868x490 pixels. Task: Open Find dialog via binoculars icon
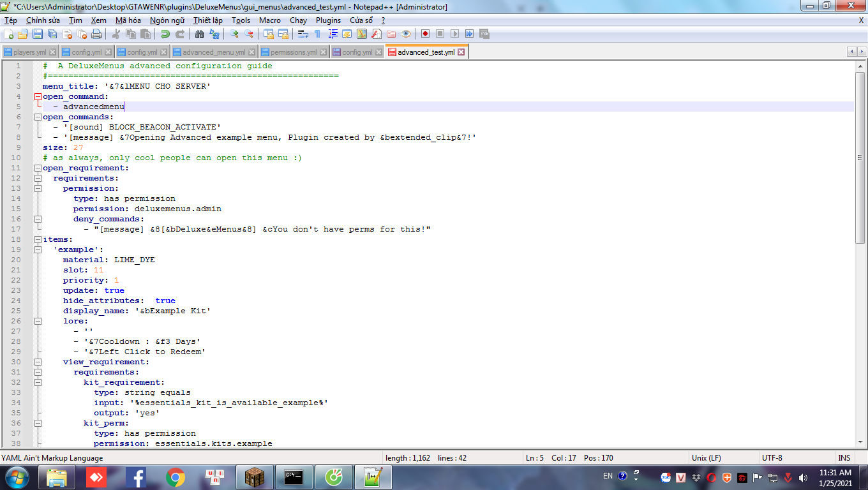point(199,34)
